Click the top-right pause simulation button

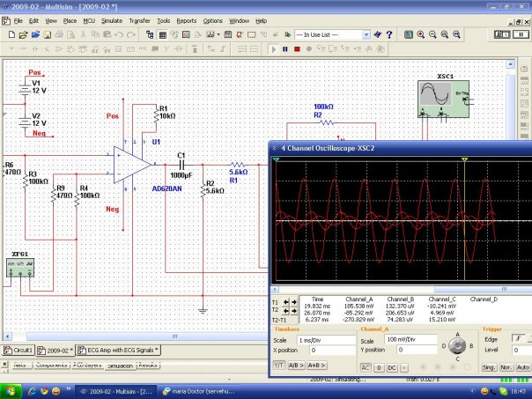pyautogui.click(x=521, y=34)
